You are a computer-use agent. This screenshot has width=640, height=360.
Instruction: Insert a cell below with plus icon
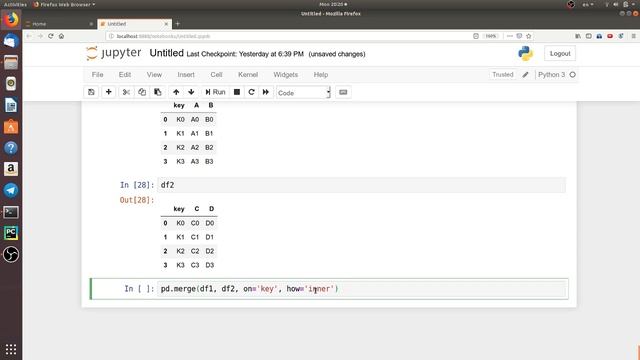109,92
